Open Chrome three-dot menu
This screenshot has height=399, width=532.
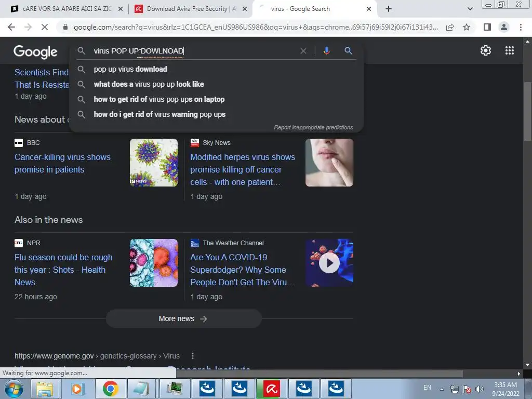click(521, 27)
